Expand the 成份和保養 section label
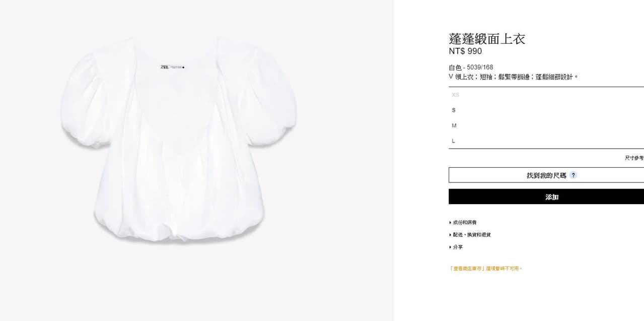The image size is (644, 321). click(465, 223)
